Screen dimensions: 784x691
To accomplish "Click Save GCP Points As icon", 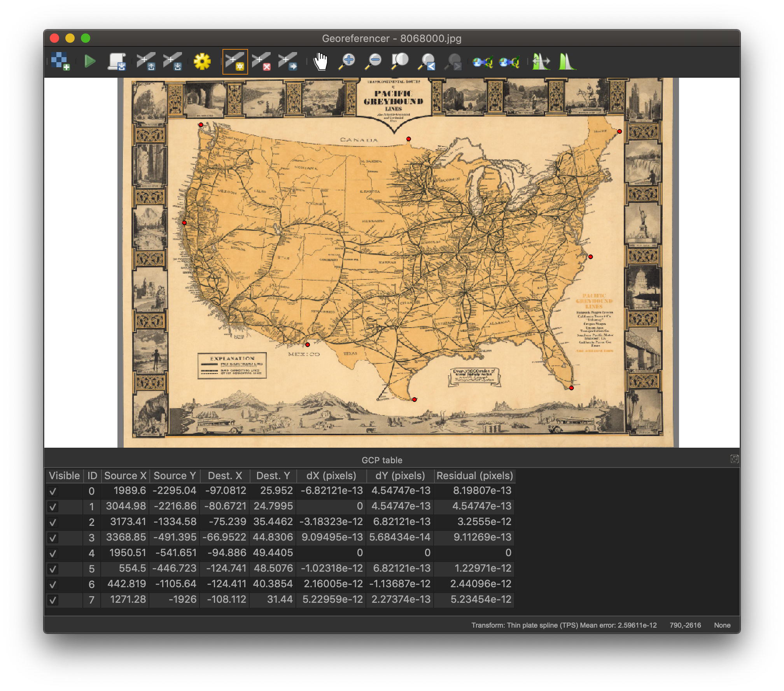I will (173, 61).
